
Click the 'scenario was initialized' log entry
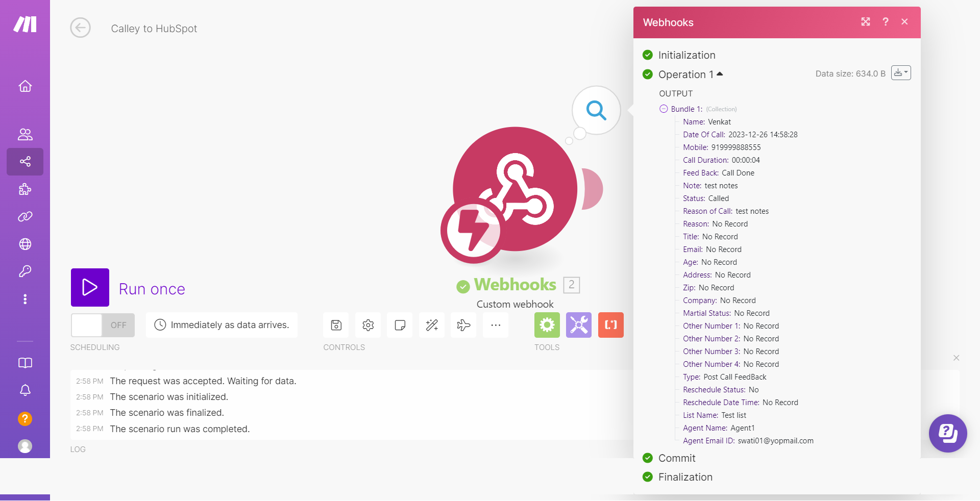pos(169,397)
